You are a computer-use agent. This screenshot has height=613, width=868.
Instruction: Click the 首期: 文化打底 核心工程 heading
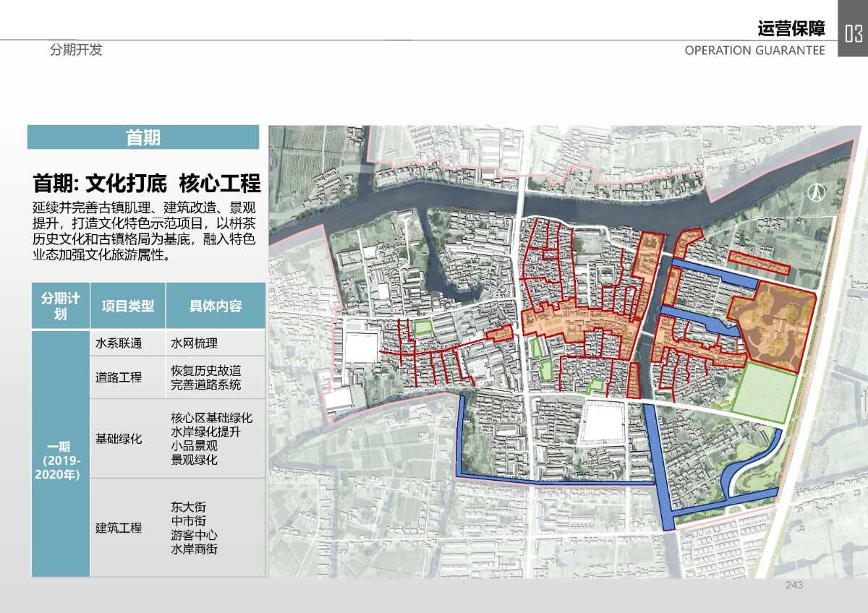(x=147, y=182)
